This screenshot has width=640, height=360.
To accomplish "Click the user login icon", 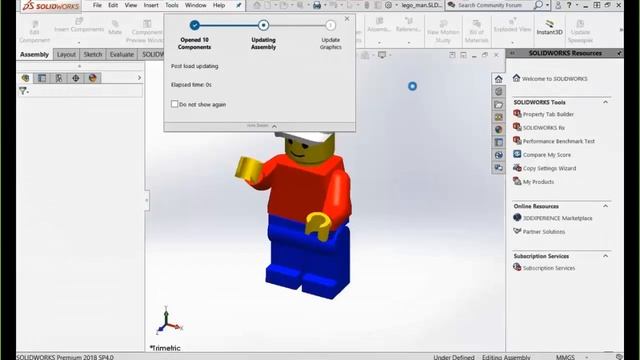I will [558, 5].
